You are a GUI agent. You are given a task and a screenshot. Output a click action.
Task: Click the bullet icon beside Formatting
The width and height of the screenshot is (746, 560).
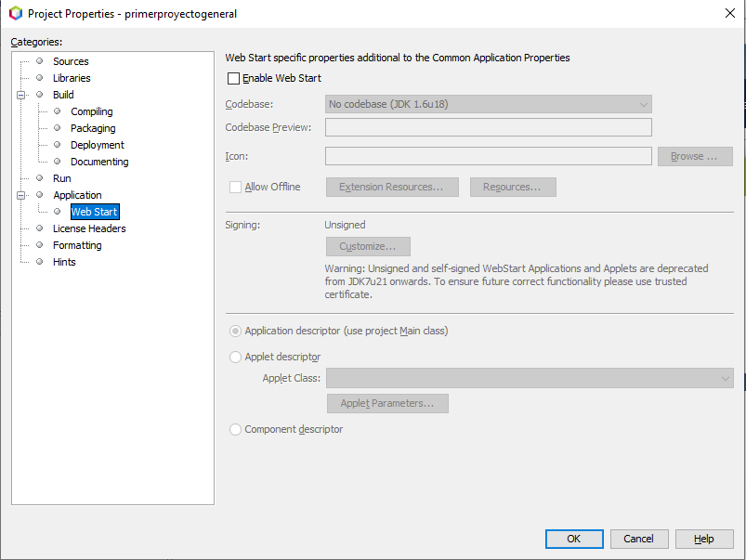pos(40,245)
